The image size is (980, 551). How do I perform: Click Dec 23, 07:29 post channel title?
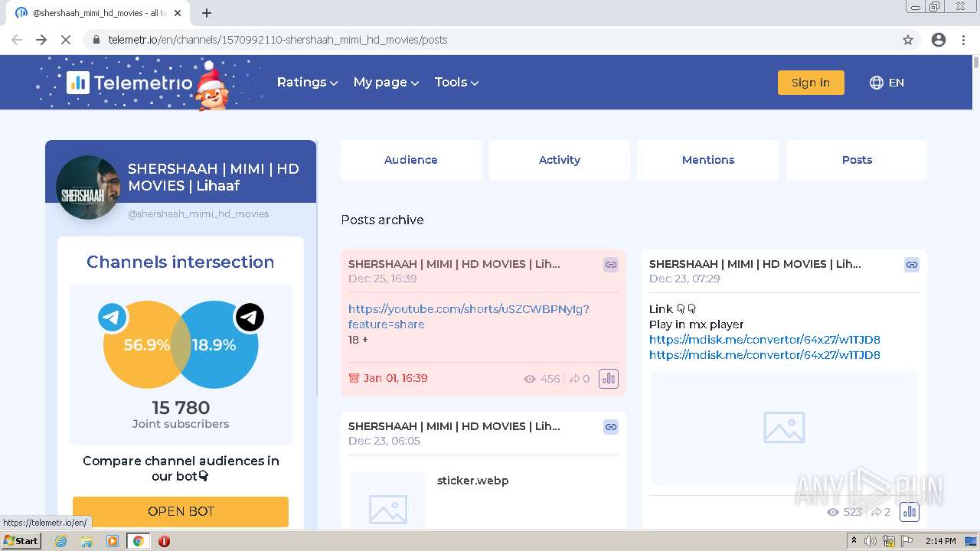pyautogui.click(x=755, y=264)
